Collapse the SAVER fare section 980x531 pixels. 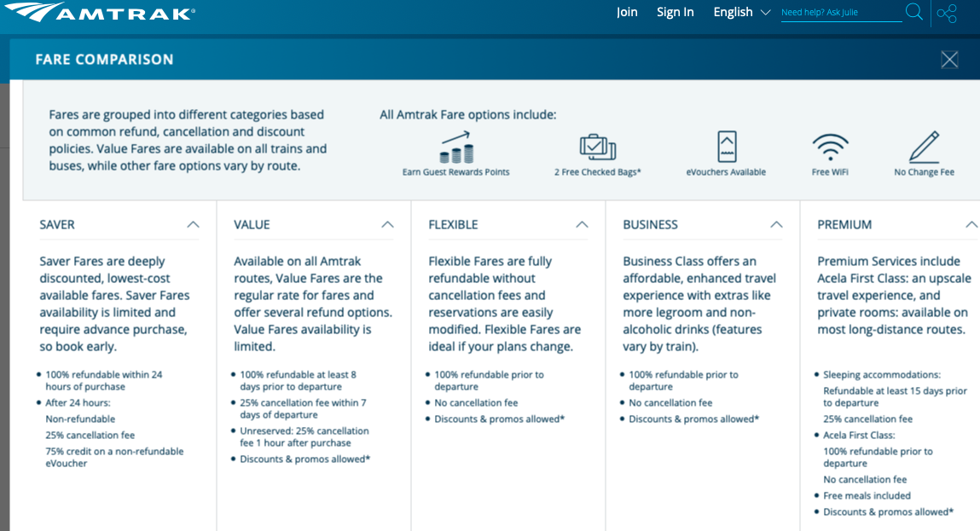(193, 225)
